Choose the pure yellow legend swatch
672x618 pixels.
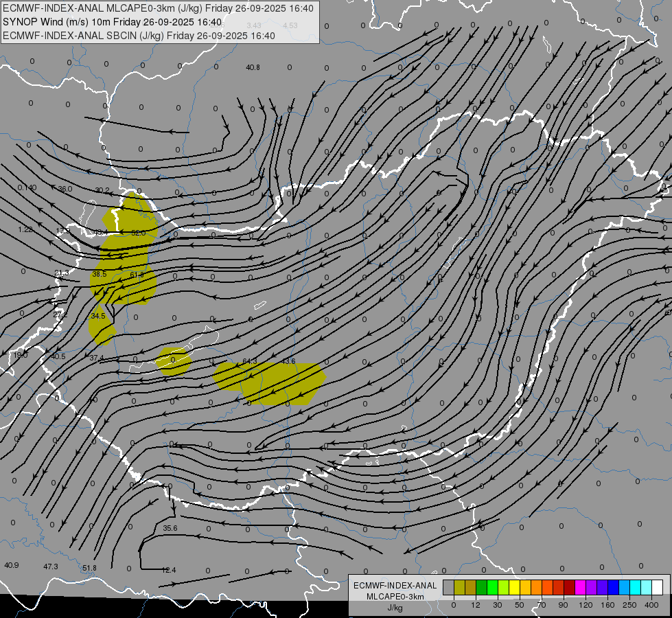coord(515,588)
